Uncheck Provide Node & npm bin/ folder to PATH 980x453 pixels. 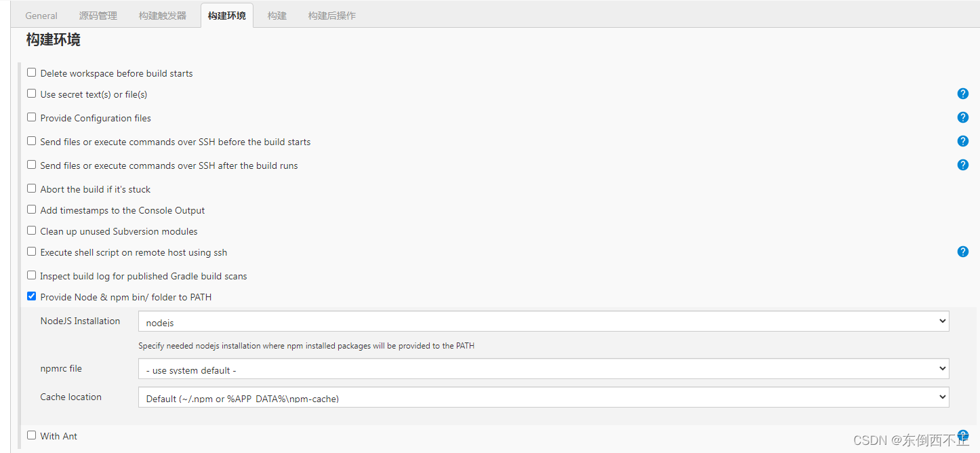point(31,296)
